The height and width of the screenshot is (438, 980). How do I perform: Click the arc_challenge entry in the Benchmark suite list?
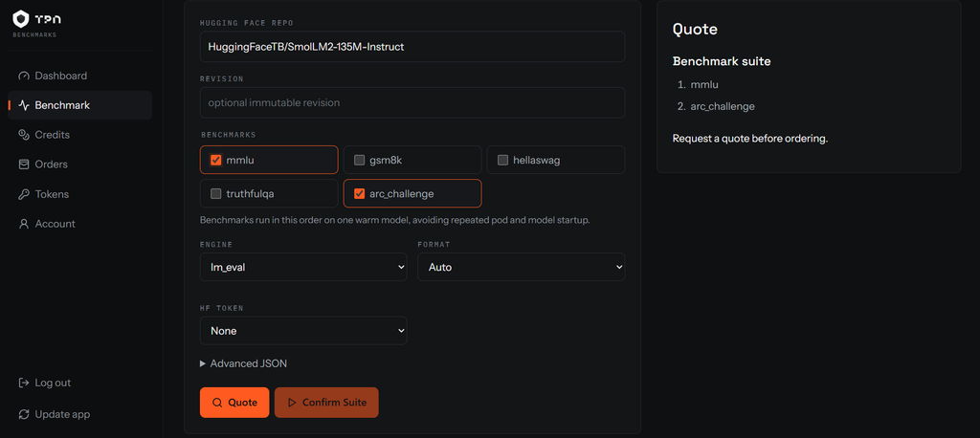click(723, 106)
